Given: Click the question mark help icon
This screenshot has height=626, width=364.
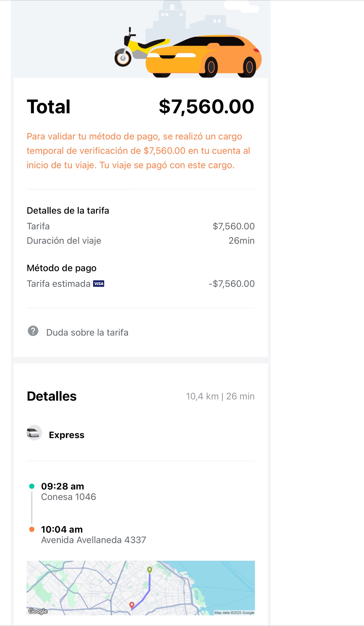Looking at the screenshot, I should tap(33, 331).
